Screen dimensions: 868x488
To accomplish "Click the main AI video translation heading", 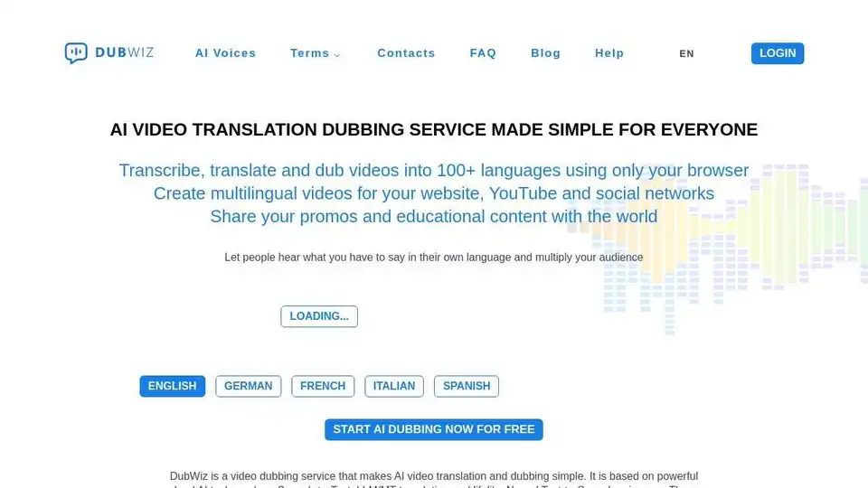I will click(434, 129).
